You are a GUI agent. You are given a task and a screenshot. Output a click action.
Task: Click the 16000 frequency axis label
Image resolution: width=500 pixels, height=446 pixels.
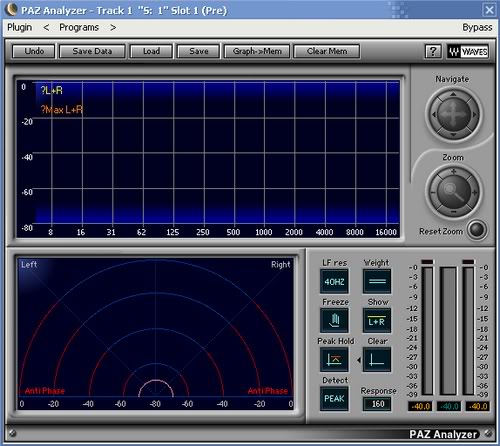(x=386, y=232)
